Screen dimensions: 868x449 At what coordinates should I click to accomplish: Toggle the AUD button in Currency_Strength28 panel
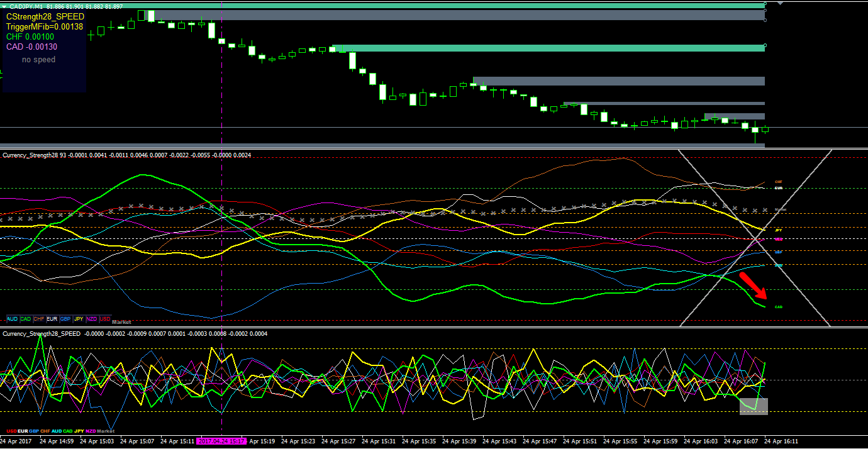pos(13,319)
